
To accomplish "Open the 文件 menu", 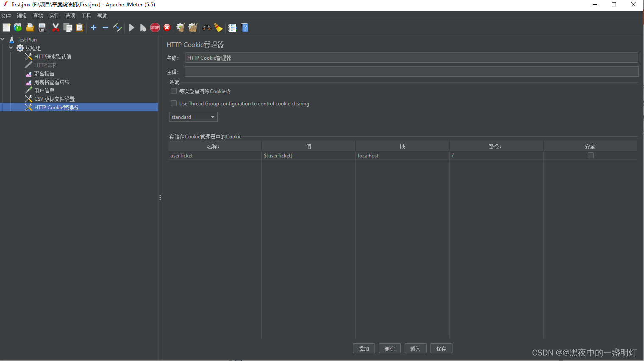I will (x=6, y=16).
